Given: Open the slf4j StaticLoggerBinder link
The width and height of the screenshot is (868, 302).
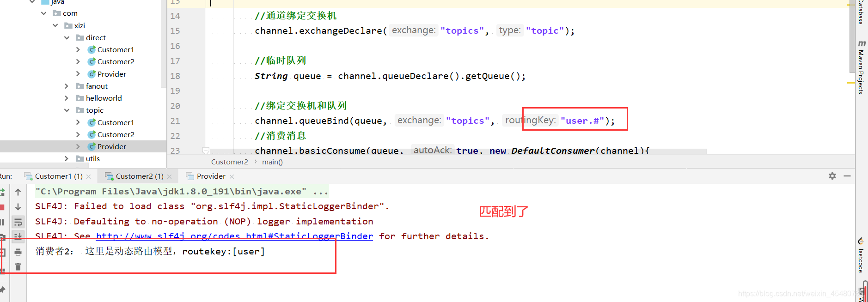Looking at the screenshot, I should coord(234,236).
